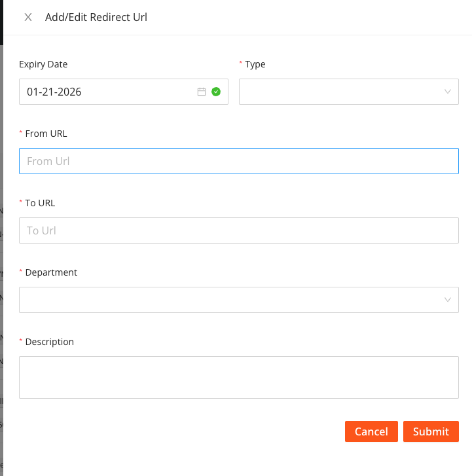This screenshot has width=472, height=476.
Task: Close the Add/Edit Redirect Url drawer
Action: point(28,17)
